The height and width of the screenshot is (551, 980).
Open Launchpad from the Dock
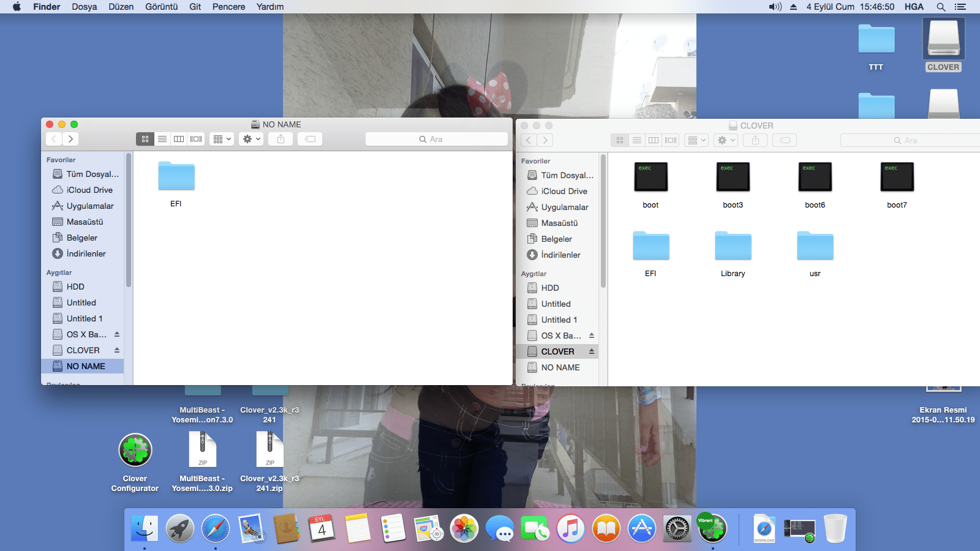(x=180, y=528)
